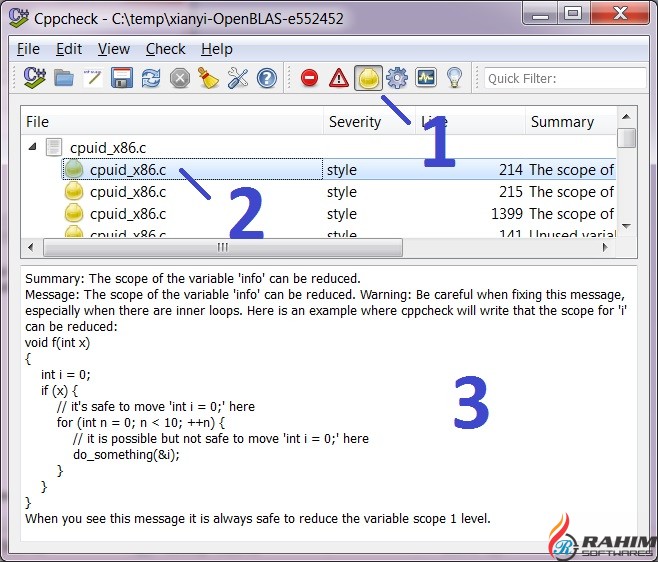Click the 'int i = 0;' declaration line
658x562 pixels.
point(65,374)
